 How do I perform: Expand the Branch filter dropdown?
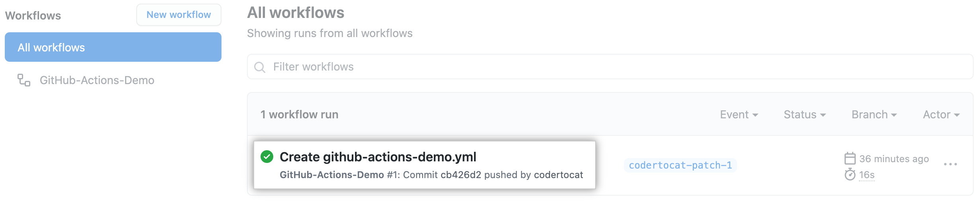(874, 115)
